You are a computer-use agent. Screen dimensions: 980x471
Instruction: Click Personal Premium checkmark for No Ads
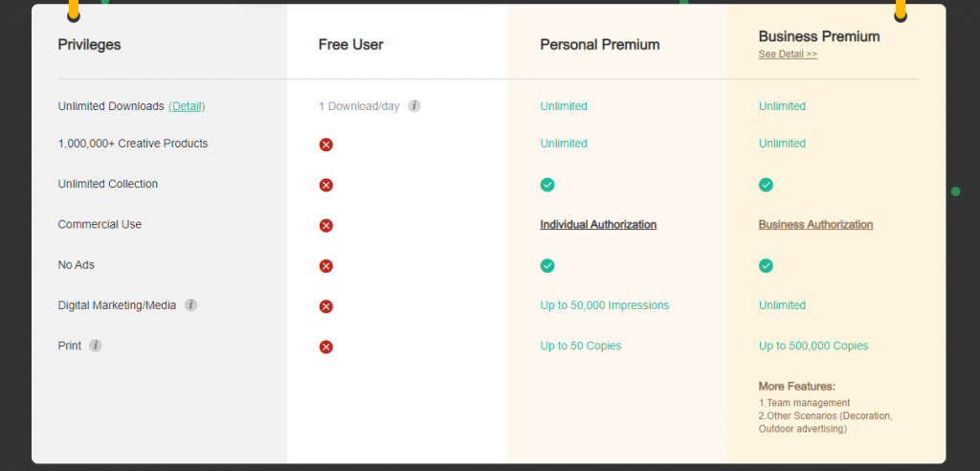[x=547, y=266]
